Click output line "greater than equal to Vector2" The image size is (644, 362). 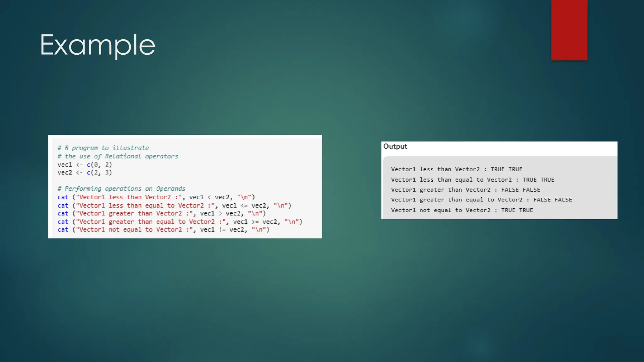click(481, 200)
